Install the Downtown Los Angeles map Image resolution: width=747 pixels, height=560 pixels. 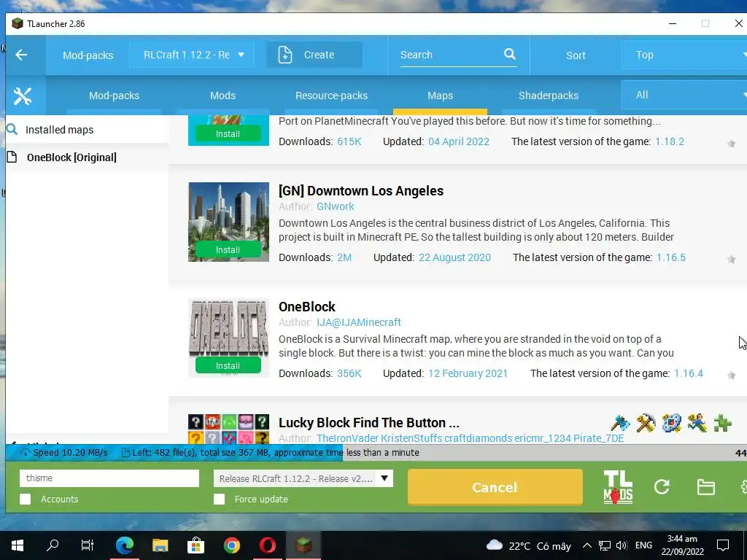click(x=228, y=250)
